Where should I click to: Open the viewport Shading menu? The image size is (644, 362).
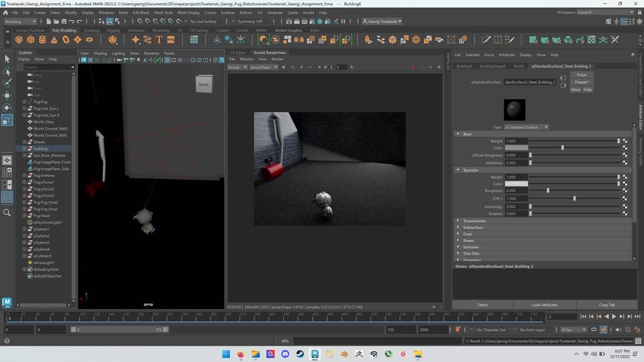click(x=100, y=53)
